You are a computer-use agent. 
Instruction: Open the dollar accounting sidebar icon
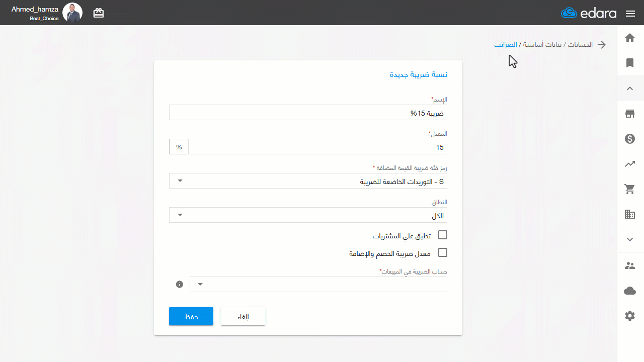tap(630, 139)
